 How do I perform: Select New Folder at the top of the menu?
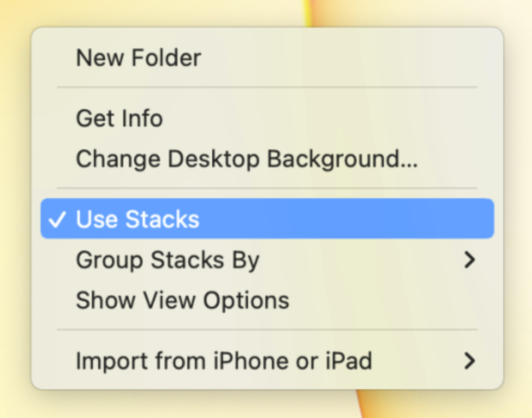point(138,58)
